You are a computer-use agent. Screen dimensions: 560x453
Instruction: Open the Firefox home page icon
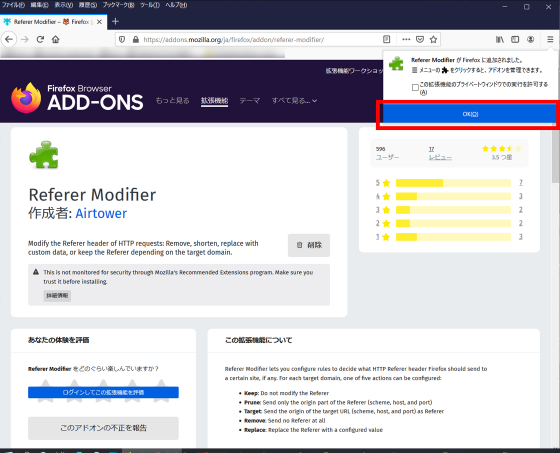(x=55, y=39)
